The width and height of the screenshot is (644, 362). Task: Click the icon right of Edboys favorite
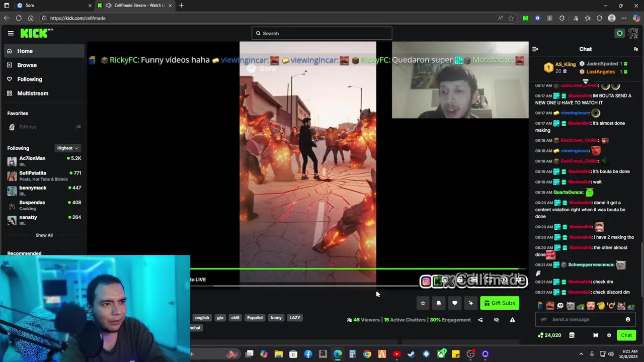tap(78, 127)
